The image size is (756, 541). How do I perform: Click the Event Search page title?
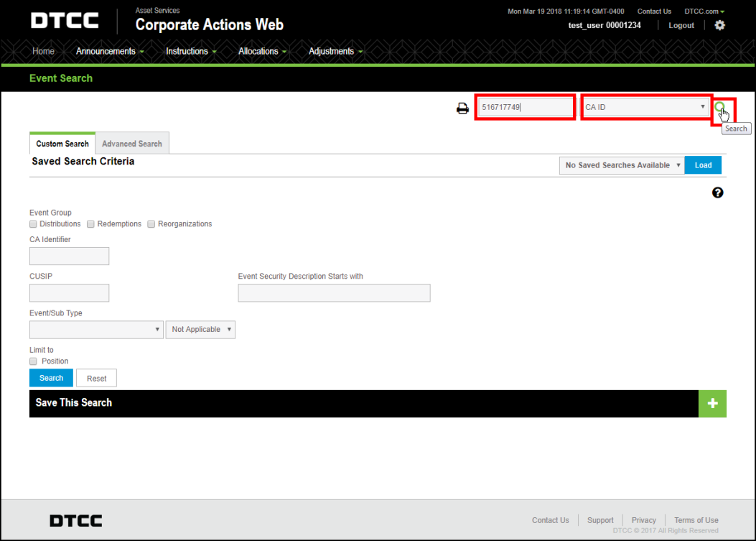pyautogui.click(x=61, y=78)
